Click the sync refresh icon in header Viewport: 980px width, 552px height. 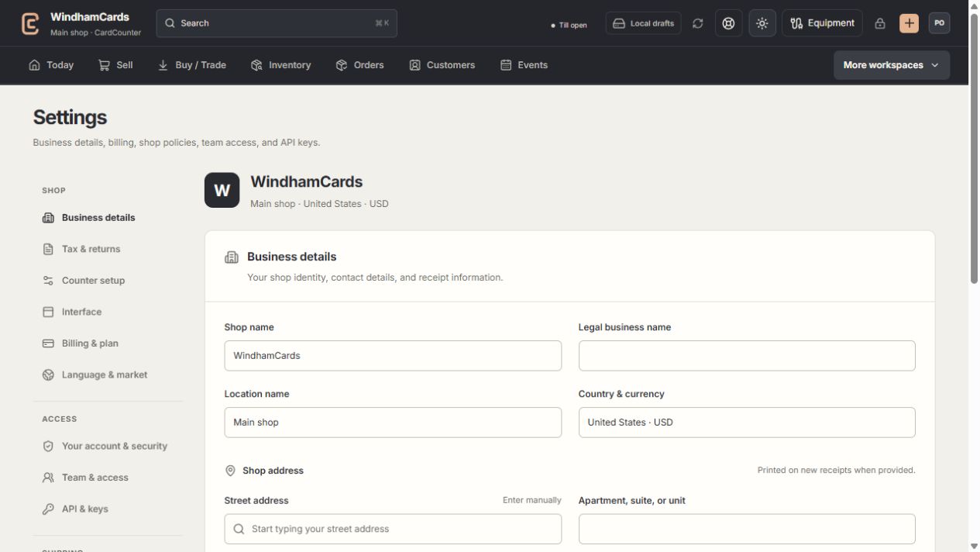(698, 23)
